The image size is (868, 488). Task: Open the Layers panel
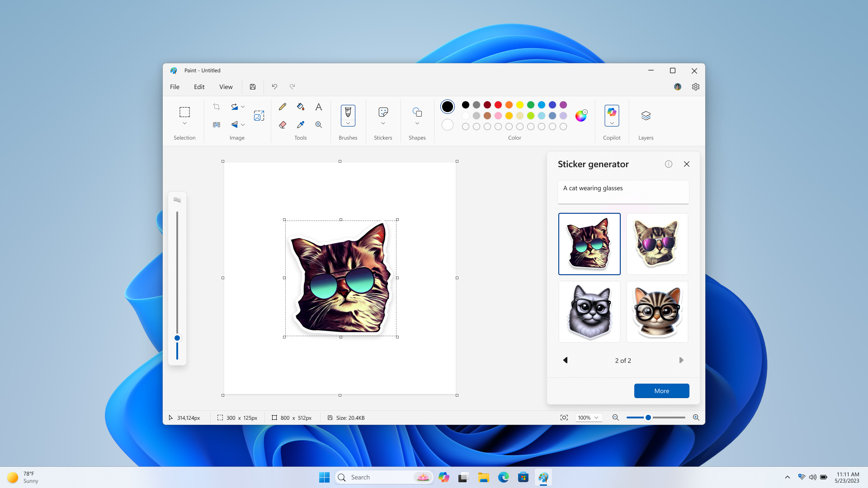tap(646, 116)
